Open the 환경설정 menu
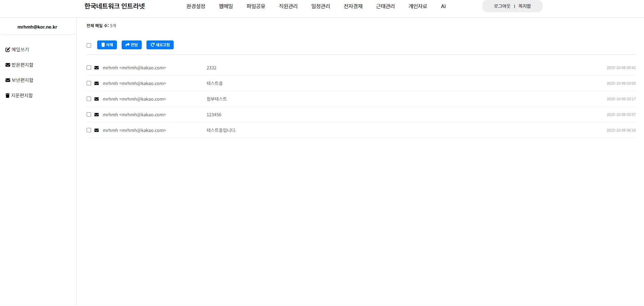The height and width of the screenshot is (306, 644). coord(196,6)
